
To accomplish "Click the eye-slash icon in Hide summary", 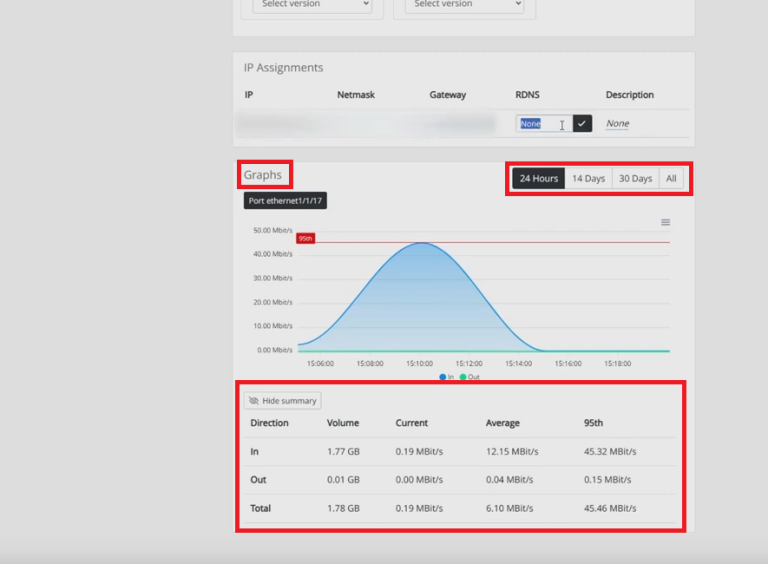I will click(254, 401).
